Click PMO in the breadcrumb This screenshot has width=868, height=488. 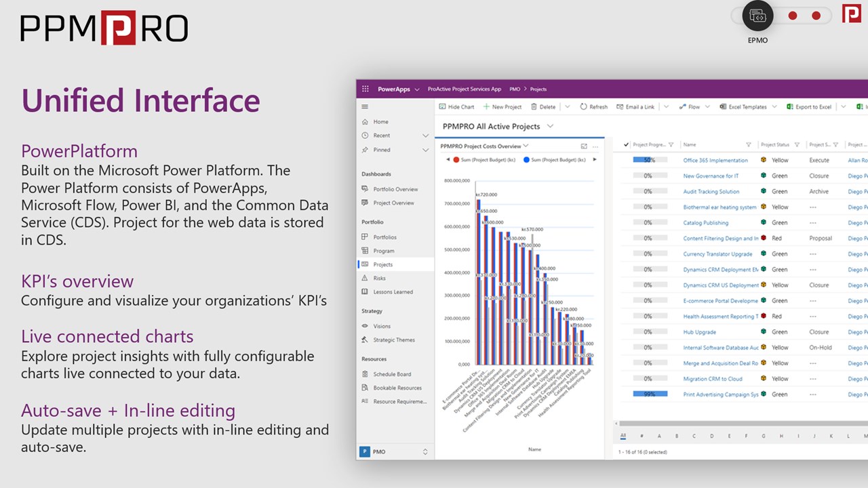(x=515, y=89)
